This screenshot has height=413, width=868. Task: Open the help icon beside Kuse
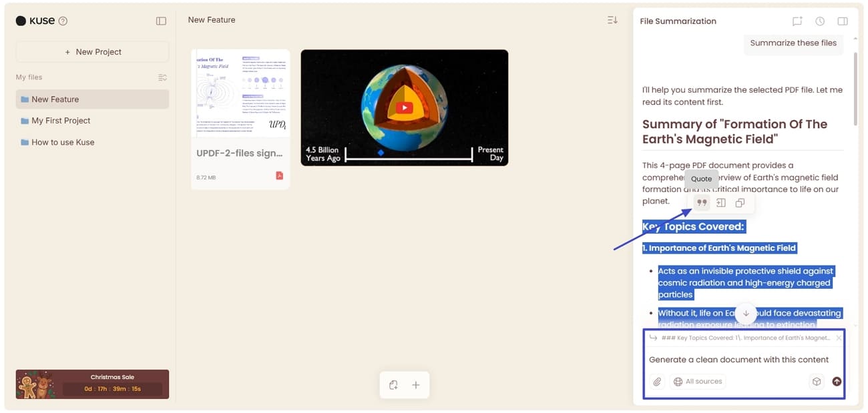[63, 21]
